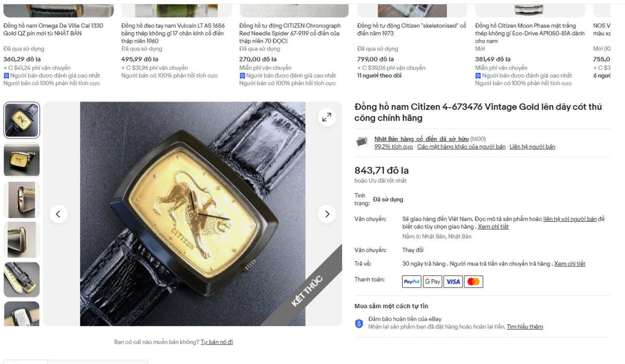The width and height of the screenshot is (625, 364).
Task: Open "Các mặt hàng khác của người bán" link
Action: point(461,147)
